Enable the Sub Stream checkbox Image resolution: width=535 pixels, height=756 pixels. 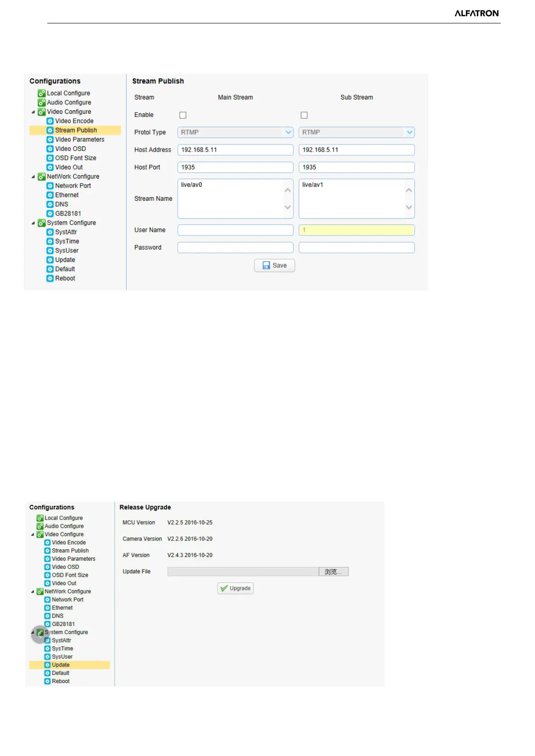click(304, 115)
